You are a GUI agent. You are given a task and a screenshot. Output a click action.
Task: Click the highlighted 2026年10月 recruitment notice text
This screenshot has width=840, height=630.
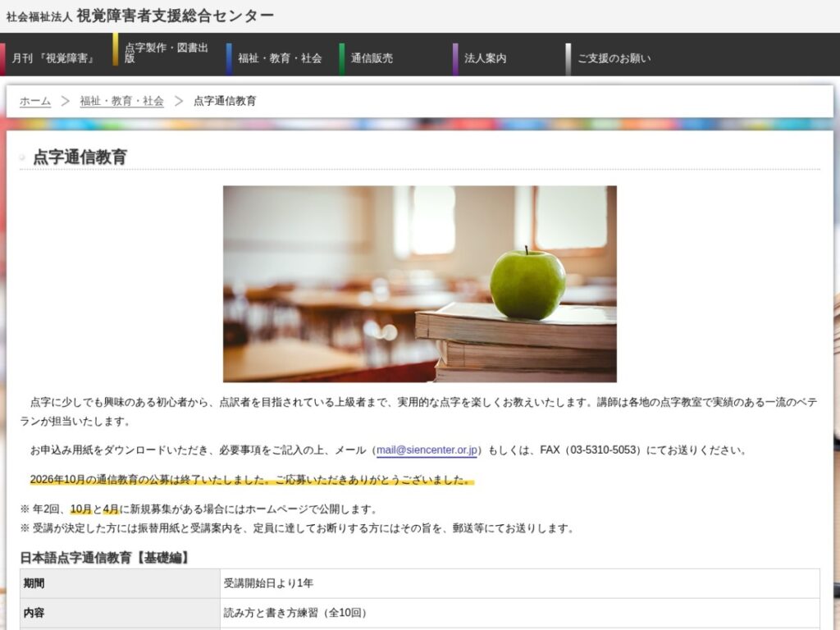252,479
